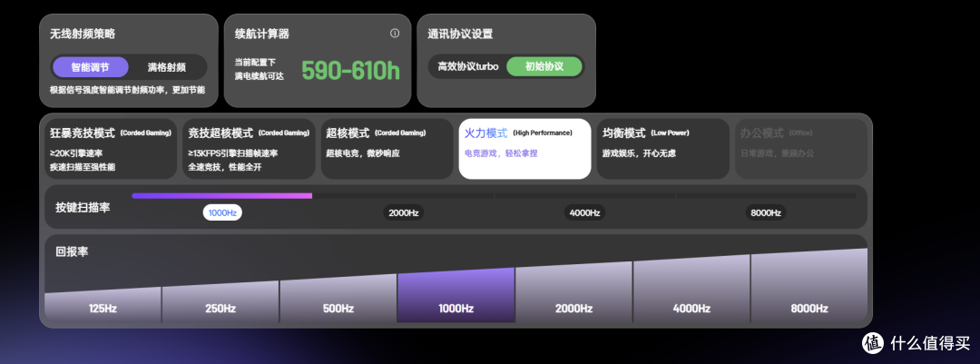Click the 无线射频策略 heading
This screenshot has width=980, height=364.
[x=83, y=34]
